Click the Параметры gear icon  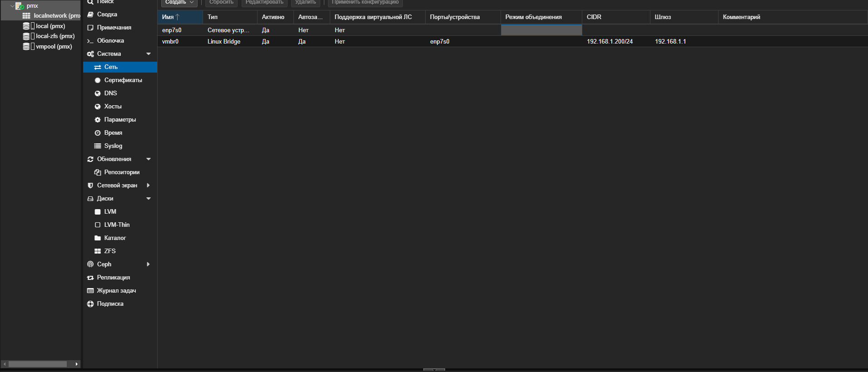[98, 120]
